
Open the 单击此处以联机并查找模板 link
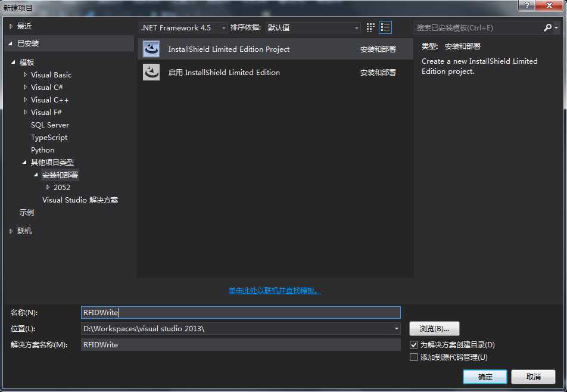click(275, 290)
